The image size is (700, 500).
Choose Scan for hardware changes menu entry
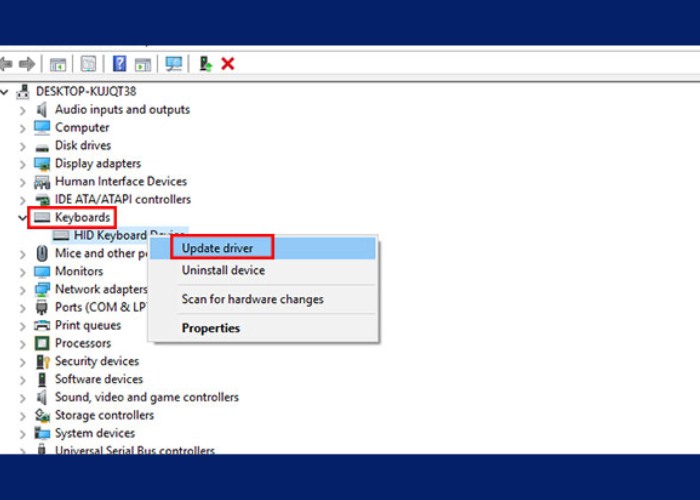(x=252, y=299)
